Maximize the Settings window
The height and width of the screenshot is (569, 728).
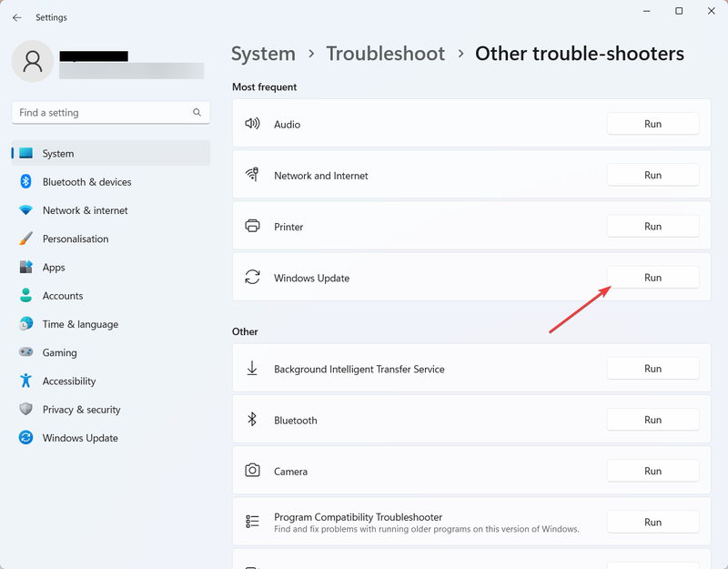pos(679,11)
